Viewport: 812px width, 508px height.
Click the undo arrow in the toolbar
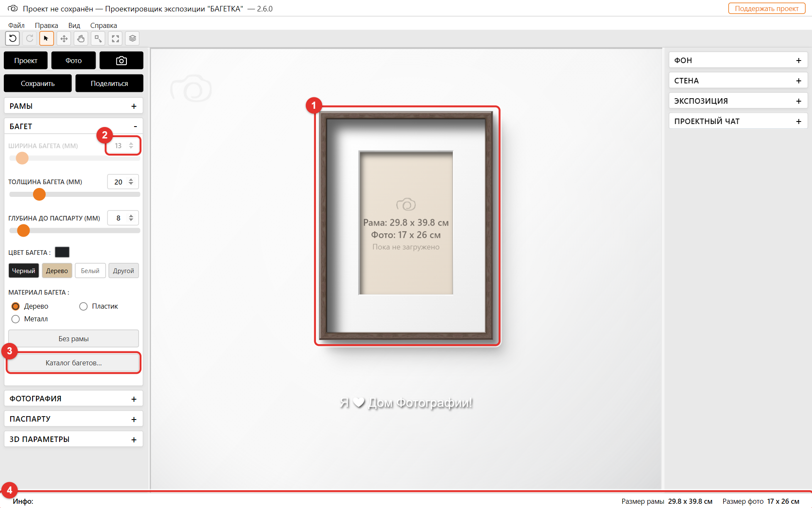pyautogui.click(x=13, y=39)
